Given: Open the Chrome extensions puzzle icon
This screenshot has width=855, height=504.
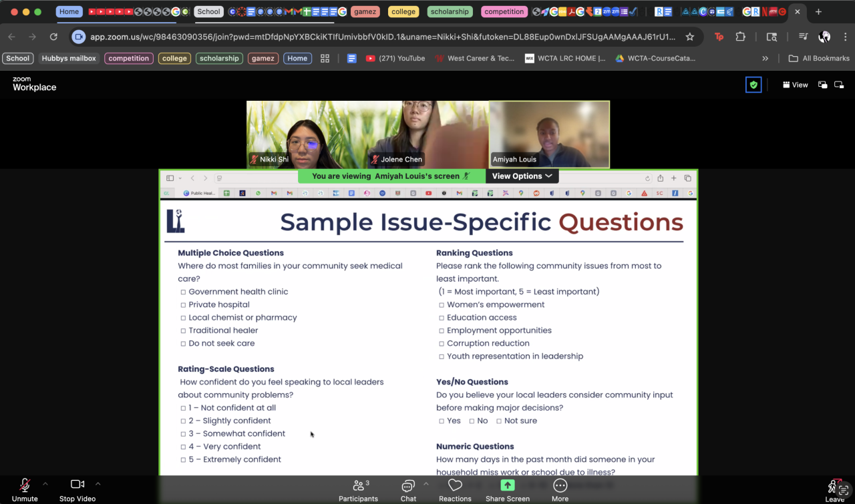Looking at the screenshot, I should [x=740, y=37].
